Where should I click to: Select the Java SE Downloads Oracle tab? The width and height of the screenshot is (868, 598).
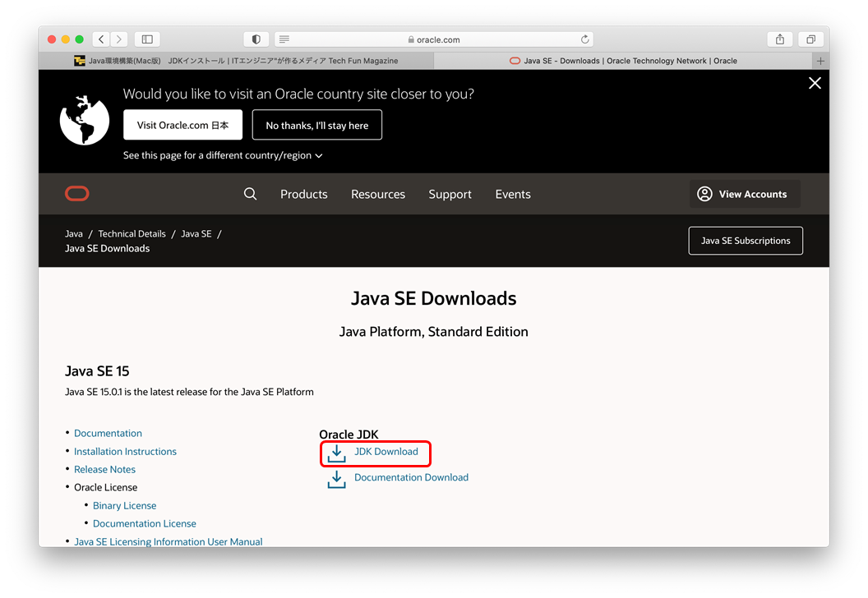tap(623, 61)
